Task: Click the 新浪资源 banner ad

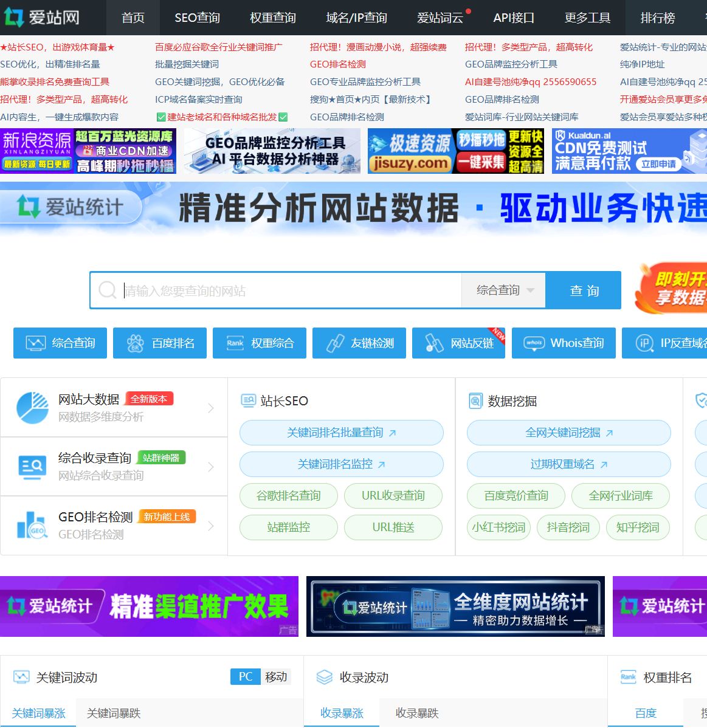Action: tap(88, 151)
